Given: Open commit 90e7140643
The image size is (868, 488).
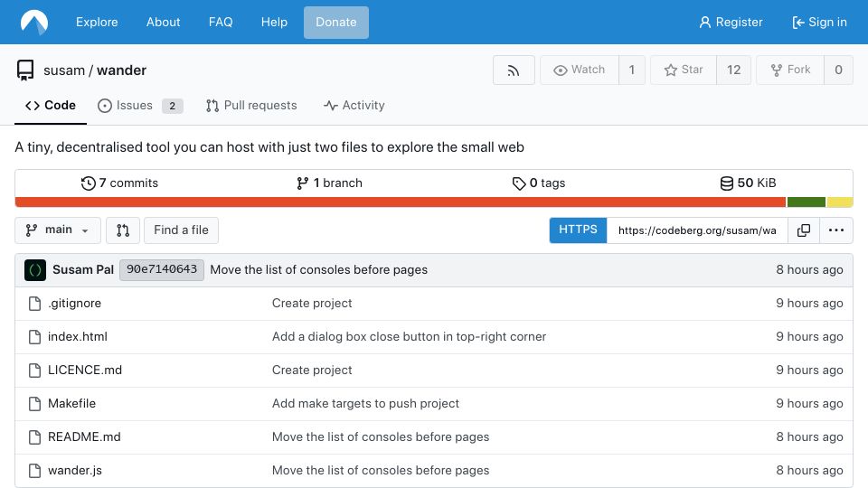Looking at the screenshot, I should coord(162,270).
